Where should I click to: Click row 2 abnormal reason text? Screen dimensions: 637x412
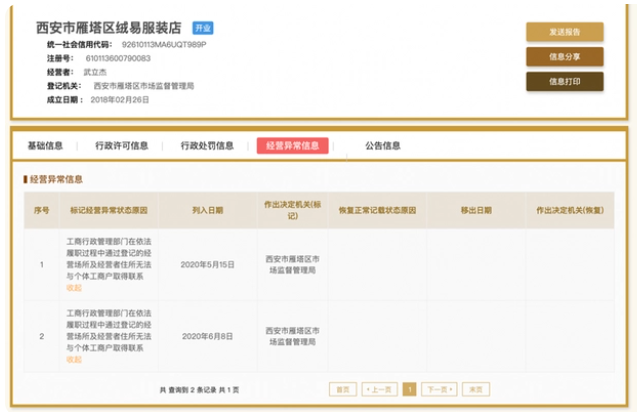(109, 330)
